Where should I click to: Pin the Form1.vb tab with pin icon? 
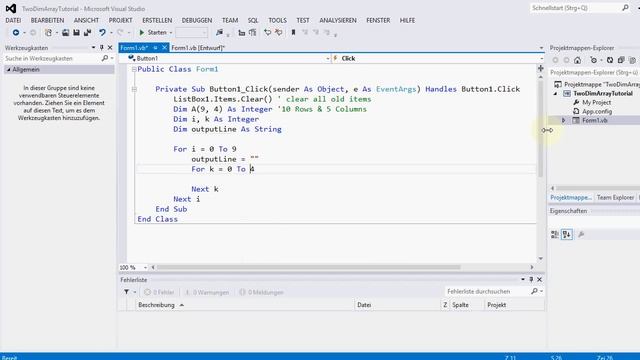tap(155, 48)
